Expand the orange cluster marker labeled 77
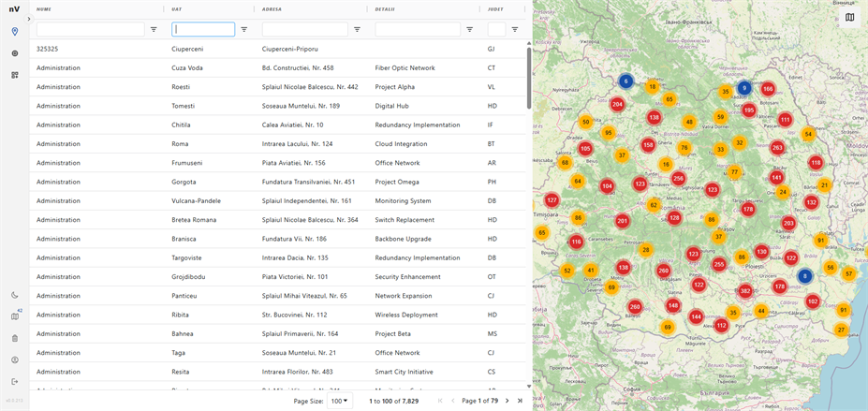 click(734, 172)
